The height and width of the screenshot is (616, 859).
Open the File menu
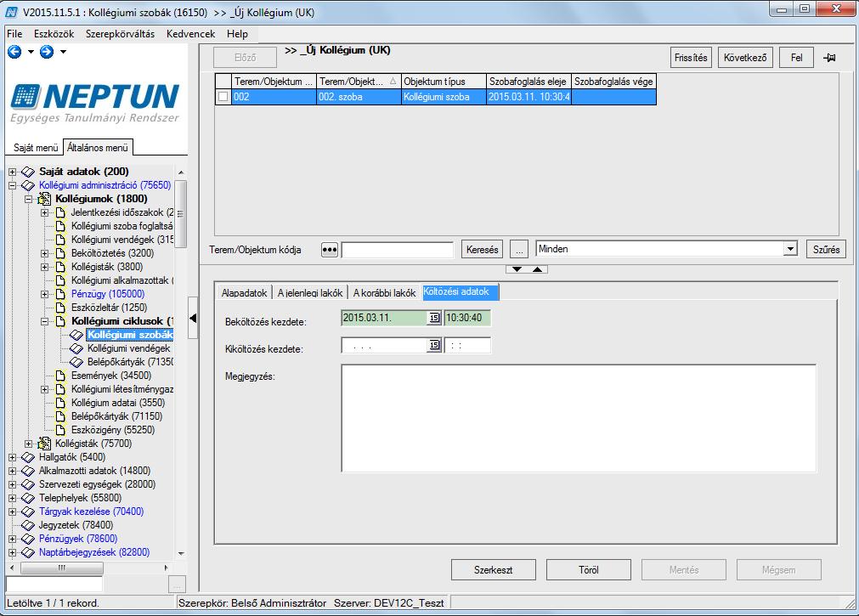(x=14, y=34)
